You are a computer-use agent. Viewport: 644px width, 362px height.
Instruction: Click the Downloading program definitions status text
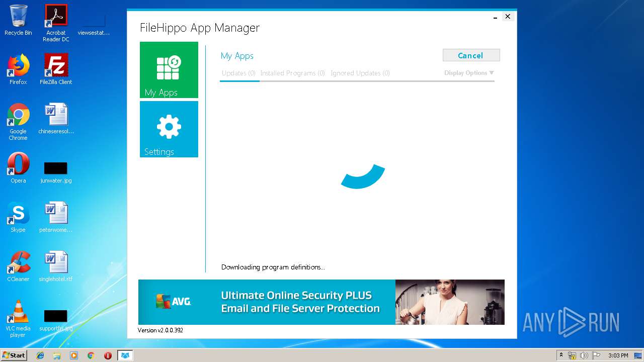273,267
